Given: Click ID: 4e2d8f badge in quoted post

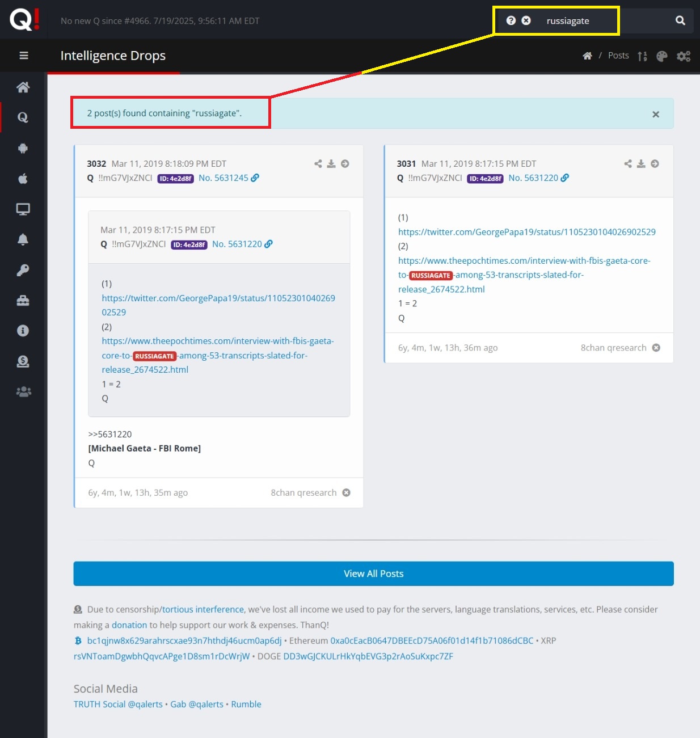Looking at the screenshot, I should [x=189, y=245].
